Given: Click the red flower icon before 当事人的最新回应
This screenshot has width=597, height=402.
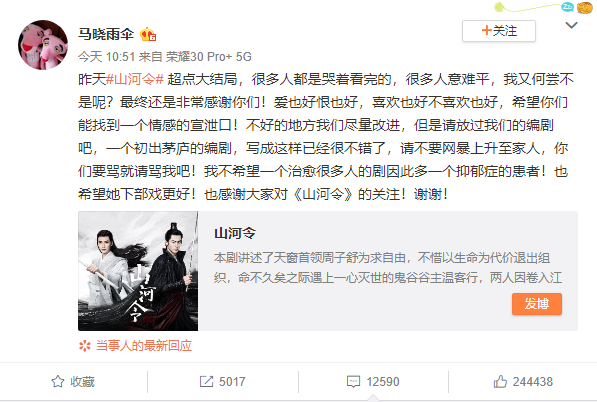Looking at the screenshot, I should pyautogui.click(x=85, y=346).
